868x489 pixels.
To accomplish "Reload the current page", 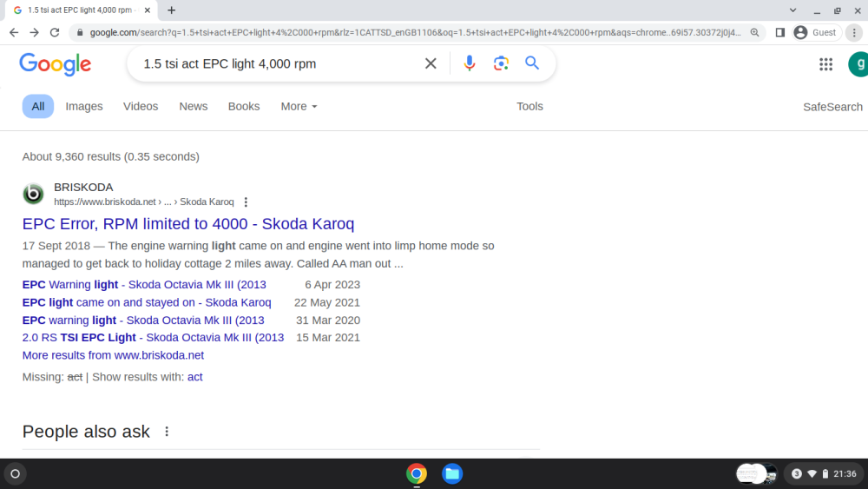I will [54, 33].
